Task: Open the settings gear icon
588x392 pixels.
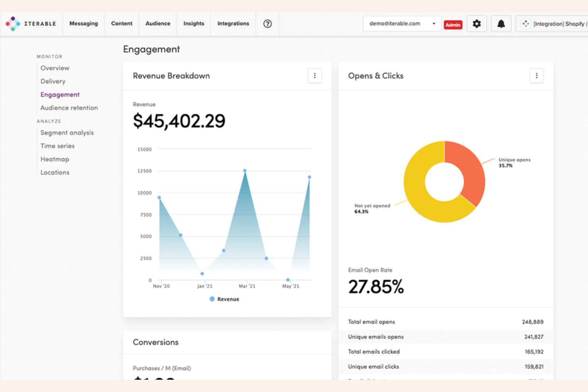Action: pyautogui.click(x=476, y=24)
